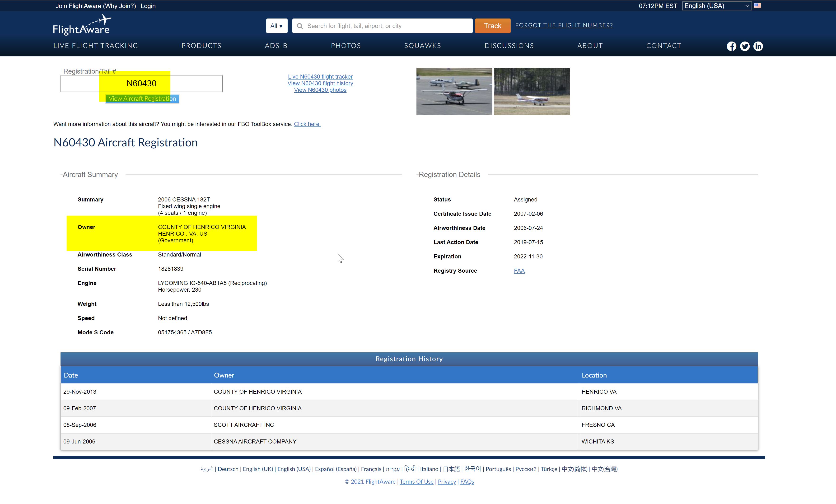Click FAQs footer link
Image resolution: width=836 pixels, height=504 pixels.
pos(467,482)
